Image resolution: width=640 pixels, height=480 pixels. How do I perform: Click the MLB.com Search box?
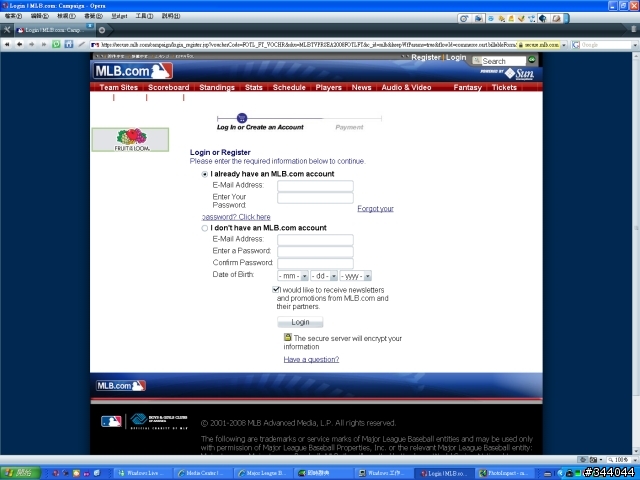pos(504,61)
